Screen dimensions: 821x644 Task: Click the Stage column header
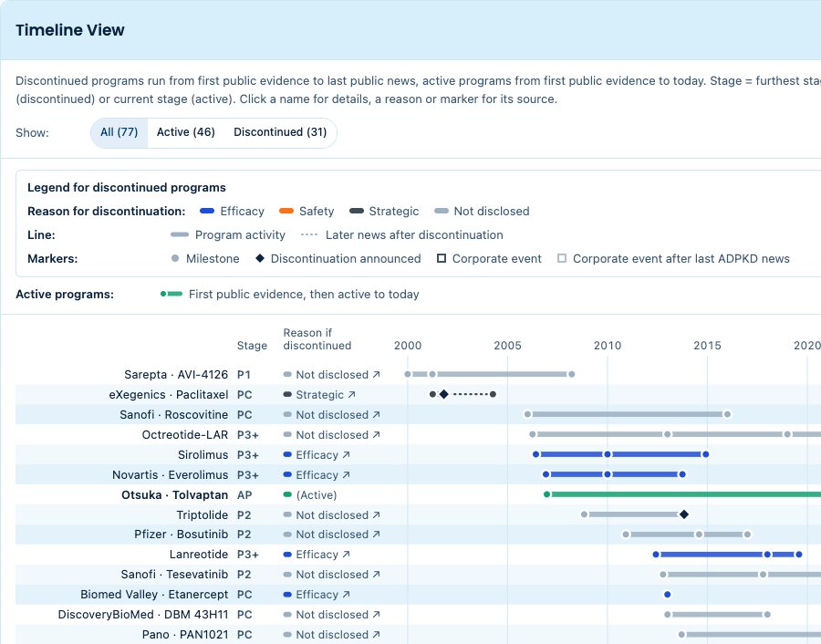pos(252,346)
